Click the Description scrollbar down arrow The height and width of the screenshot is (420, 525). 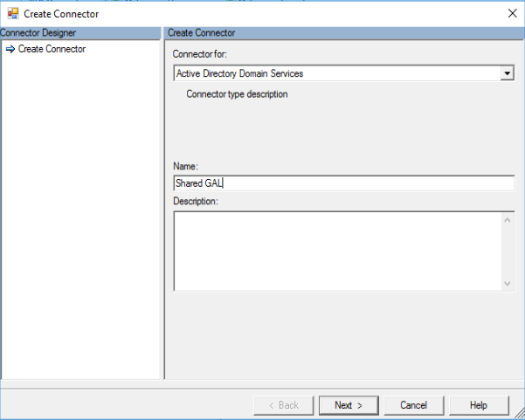coord(508,283)
